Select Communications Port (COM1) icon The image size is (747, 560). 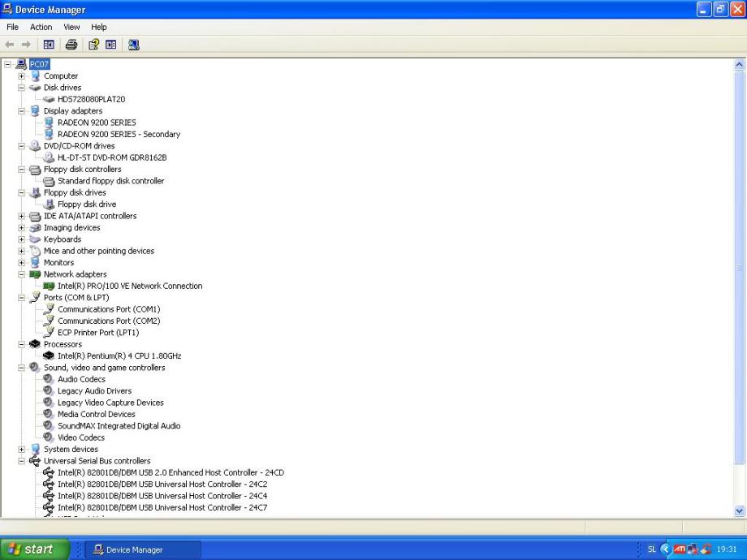click(49, 309)
